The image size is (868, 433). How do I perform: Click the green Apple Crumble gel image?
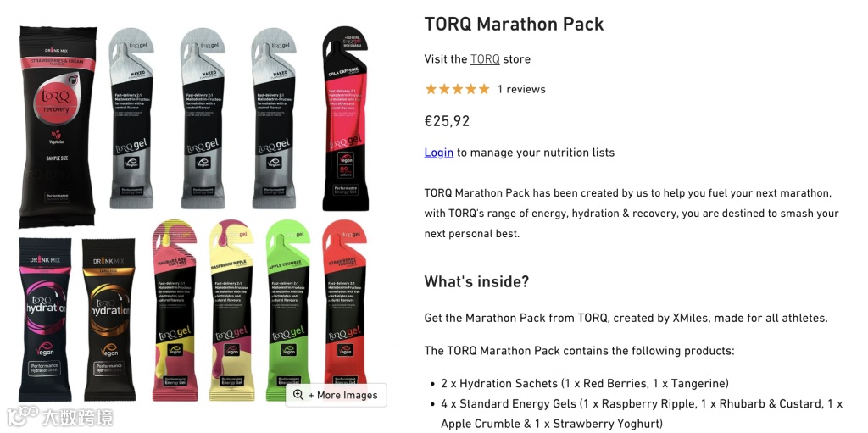[288, 310]
